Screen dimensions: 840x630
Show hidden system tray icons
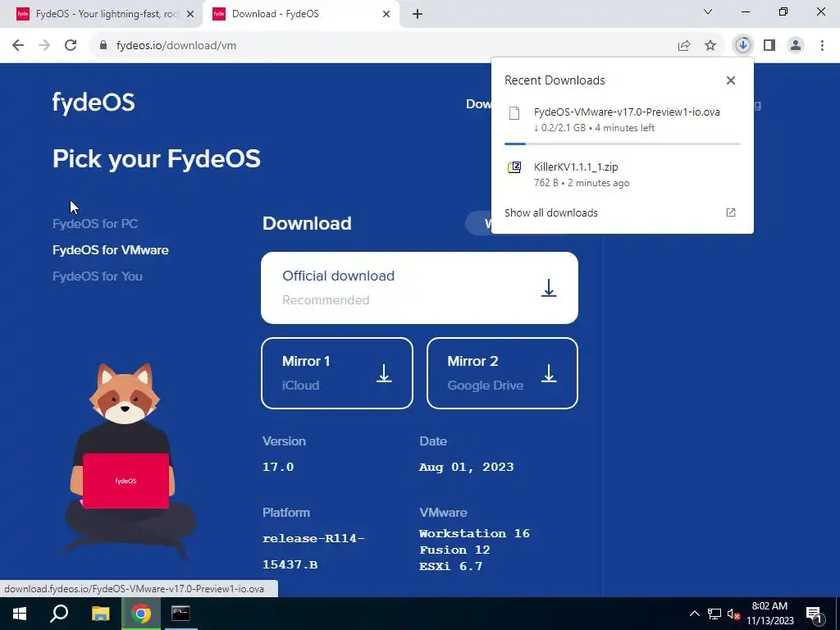click(694, 614)
